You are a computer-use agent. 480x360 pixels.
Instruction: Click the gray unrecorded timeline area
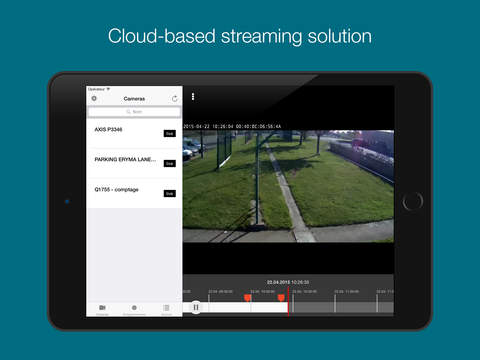341,307
